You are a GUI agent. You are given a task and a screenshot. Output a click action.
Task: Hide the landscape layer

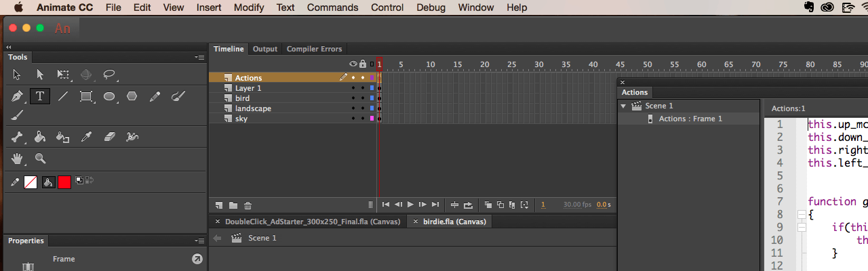353,108
